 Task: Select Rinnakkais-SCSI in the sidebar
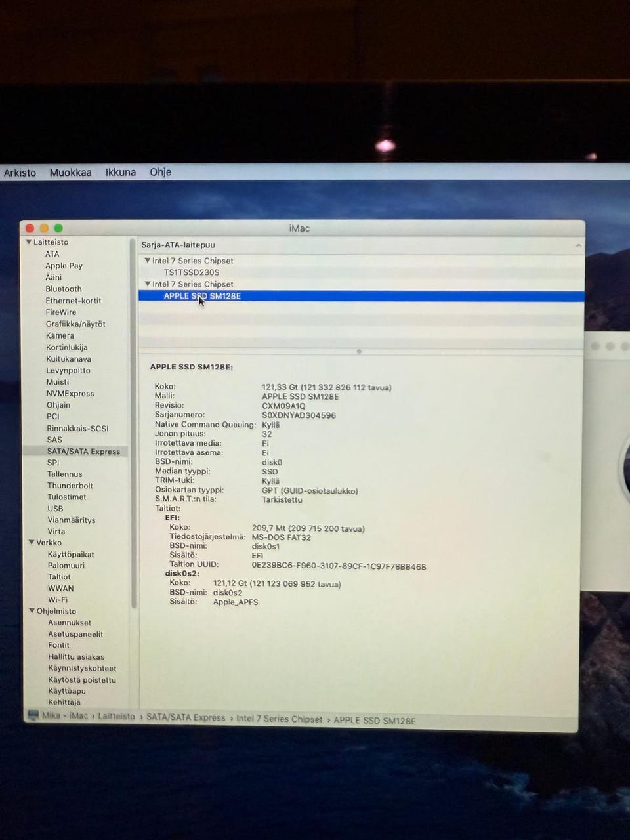click(77, 429)
